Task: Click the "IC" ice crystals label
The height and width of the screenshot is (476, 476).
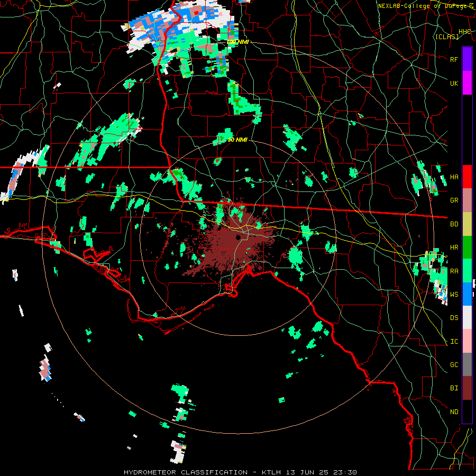Action: pyautogui.click(x=454, y=342)
